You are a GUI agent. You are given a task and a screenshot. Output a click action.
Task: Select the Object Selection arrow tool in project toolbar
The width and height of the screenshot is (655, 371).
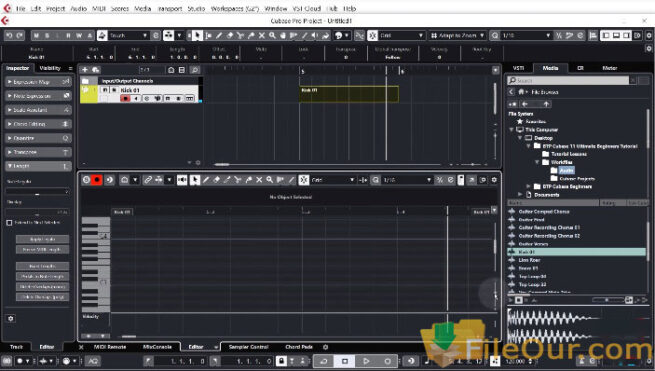(x=197, y=36)
